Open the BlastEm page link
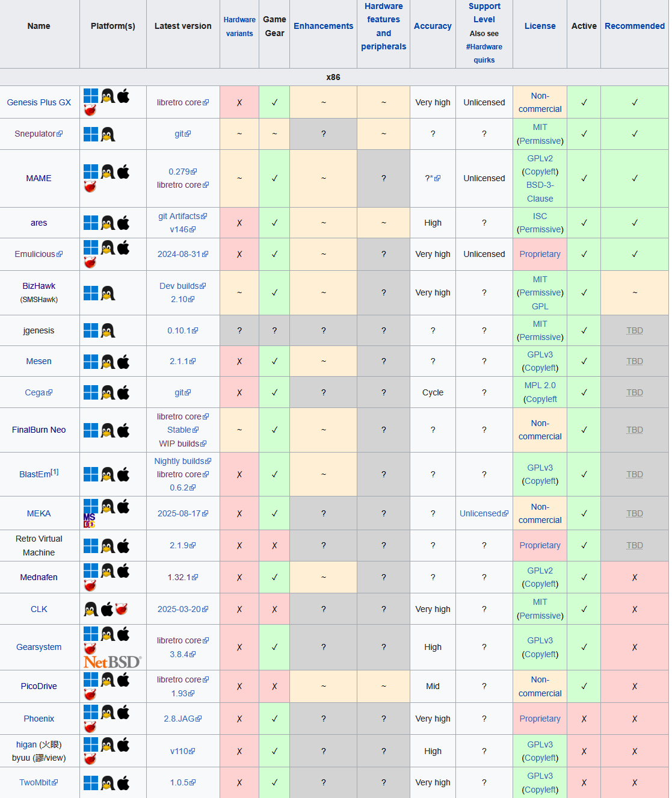The height and width of the screenshot is (798, 672). pyautogui.click(x=35, y=474)
